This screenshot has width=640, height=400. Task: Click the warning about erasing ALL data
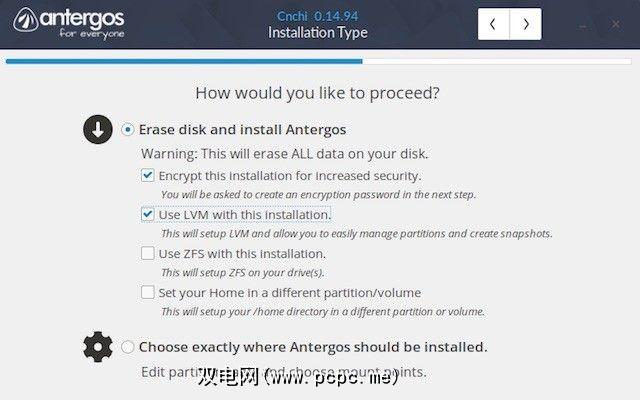[x=284, y=154]
